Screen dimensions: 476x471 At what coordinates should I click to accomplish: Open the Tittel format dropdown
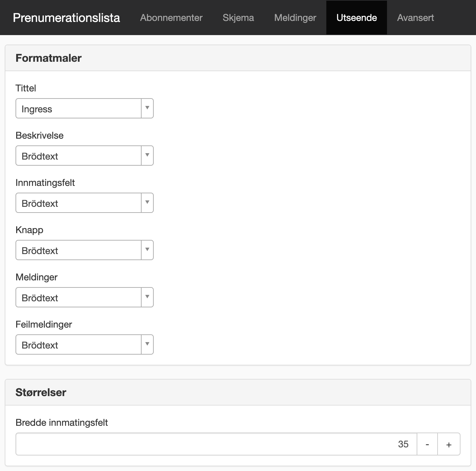[x=85, y=108]
